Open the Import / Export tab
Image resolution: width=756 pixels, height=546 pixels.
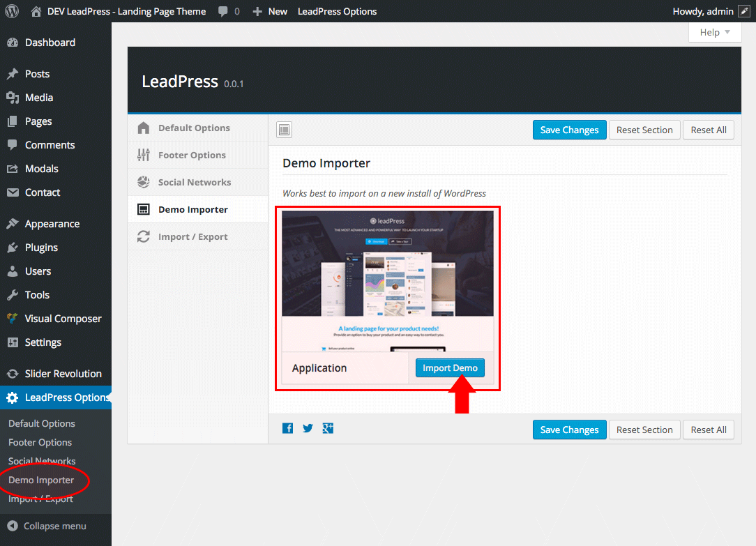point(197,236)
